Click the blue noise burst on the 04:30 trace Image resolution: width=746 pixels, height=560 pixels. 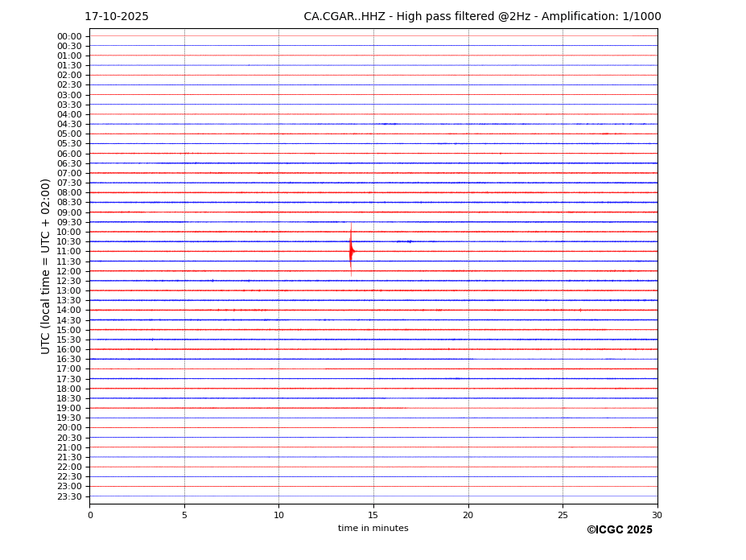(389, 124)
